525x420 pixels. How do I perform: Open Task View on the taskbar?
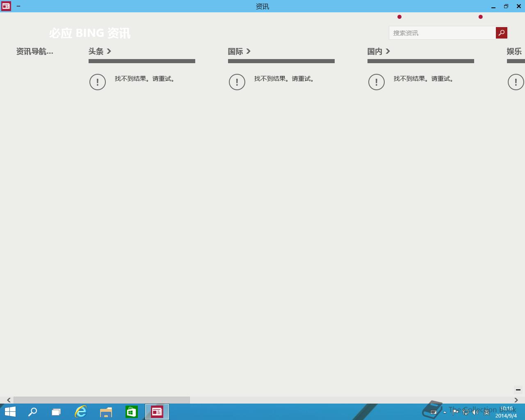[56, 412]
